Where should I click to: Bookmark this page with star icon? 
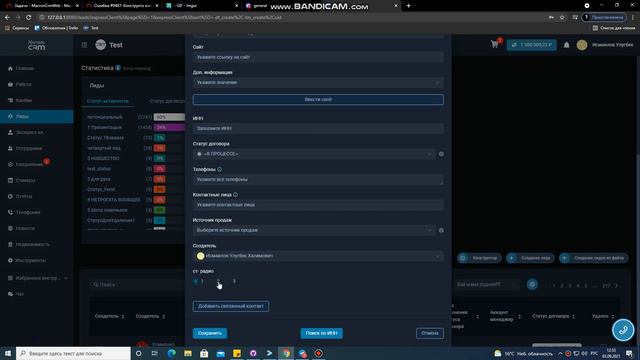[562, 18]
